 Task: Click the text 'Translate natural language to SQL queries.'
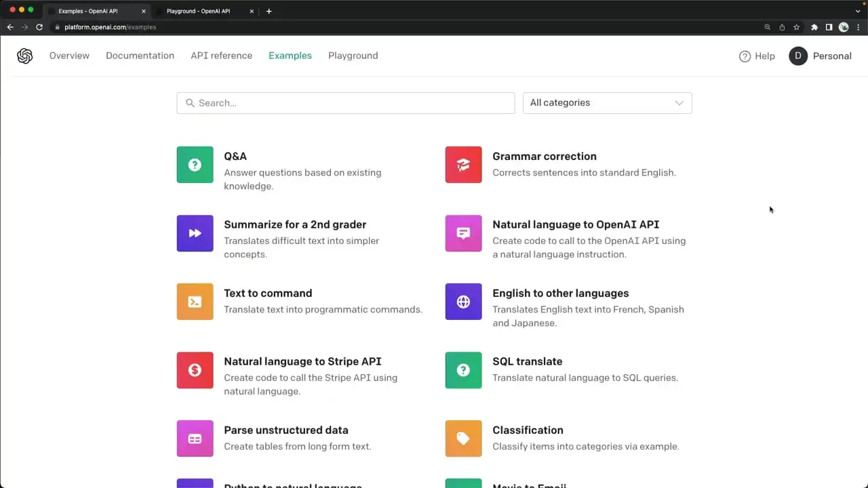coord(585,378)
